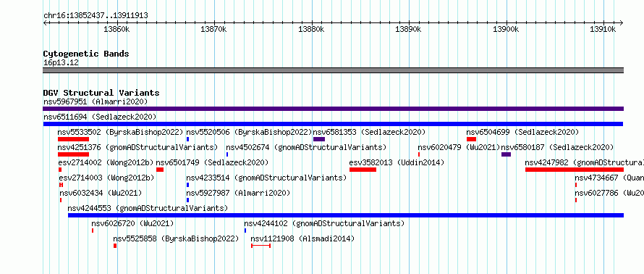Click the nsv5967951 (Almarri2020) variant label

96,101
